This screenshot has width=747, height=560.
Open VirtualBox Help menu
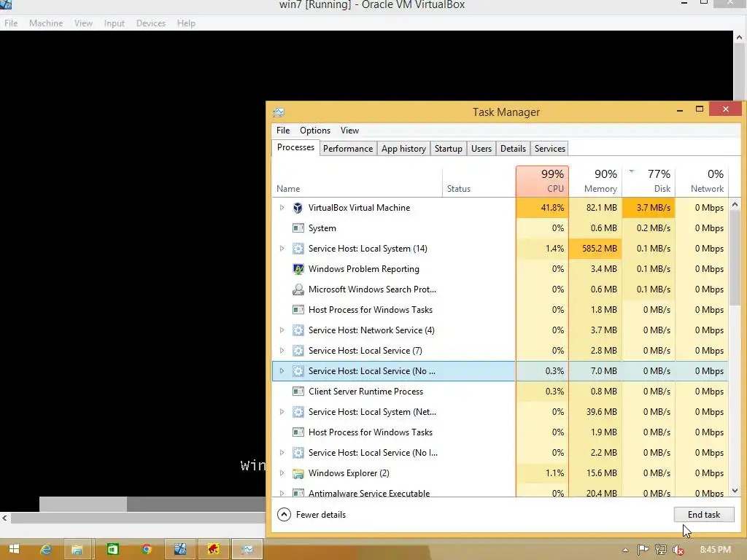[186, 23]
